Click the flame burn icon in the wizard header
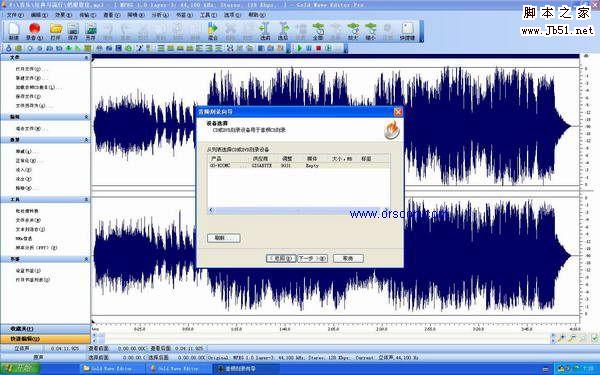The height and width of the screenshot is (375, 600). pyautogui.click(x=391, y=130)
